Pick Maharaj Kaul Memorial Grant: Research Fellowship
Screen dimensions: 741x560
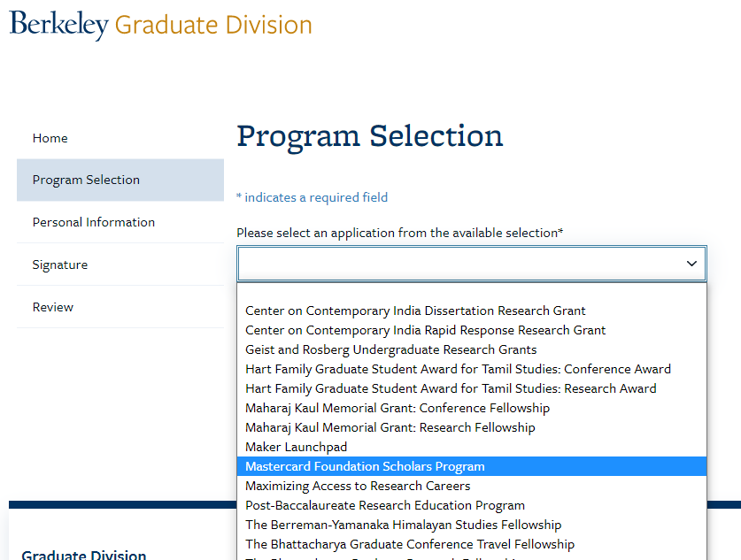coord(390,427)
